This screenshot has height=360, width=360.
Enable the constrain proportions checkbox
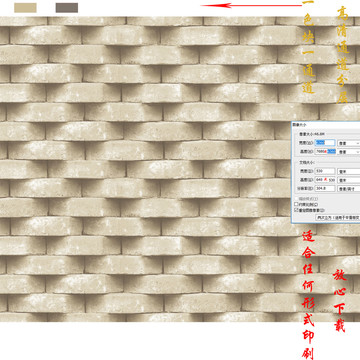click(x=296, y=204)
